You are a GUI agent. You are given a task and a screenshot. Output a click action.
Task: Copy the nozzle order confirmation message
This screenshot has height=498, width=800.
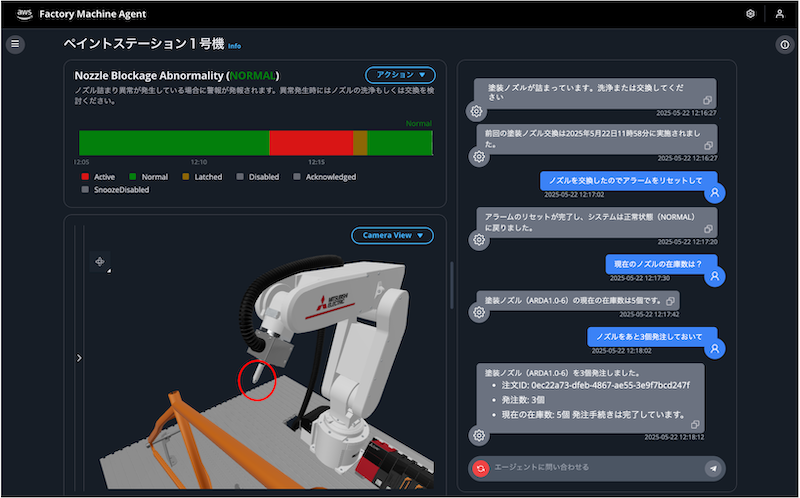point(695,425)
